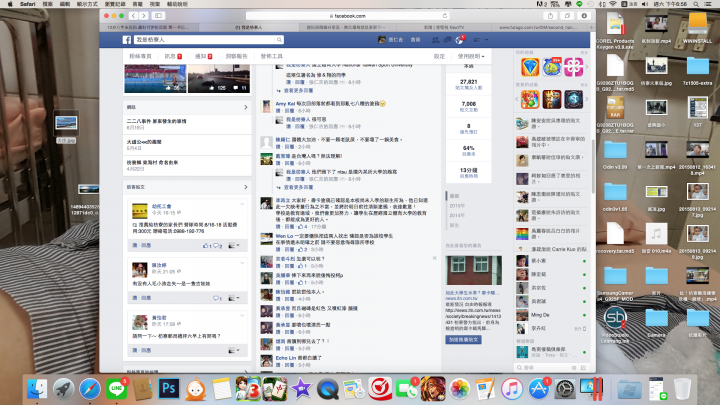Go forward with the Safari forward arrow
Screen dimensions: 720x405
pos(144,16)
